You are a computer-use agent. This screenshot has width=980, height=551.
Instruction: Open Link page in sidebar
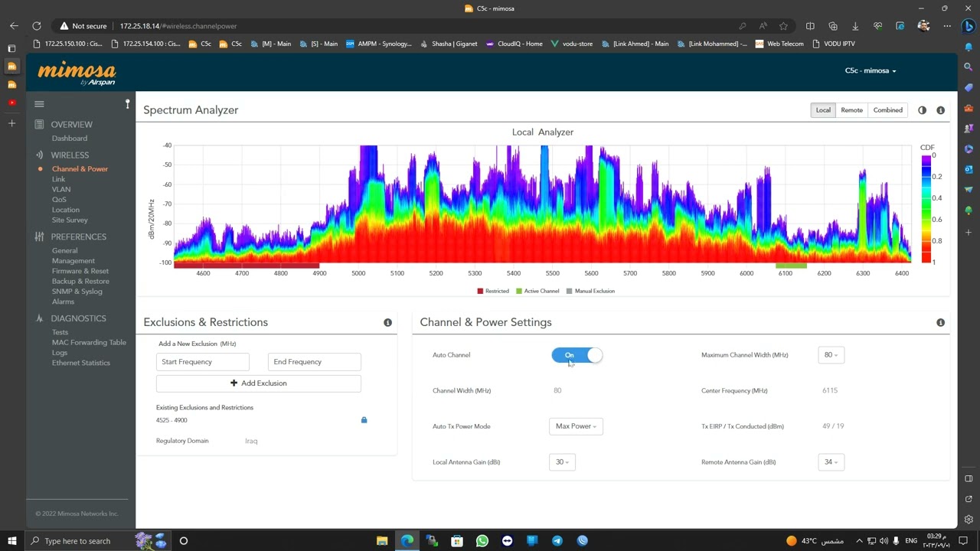[58, 179]
